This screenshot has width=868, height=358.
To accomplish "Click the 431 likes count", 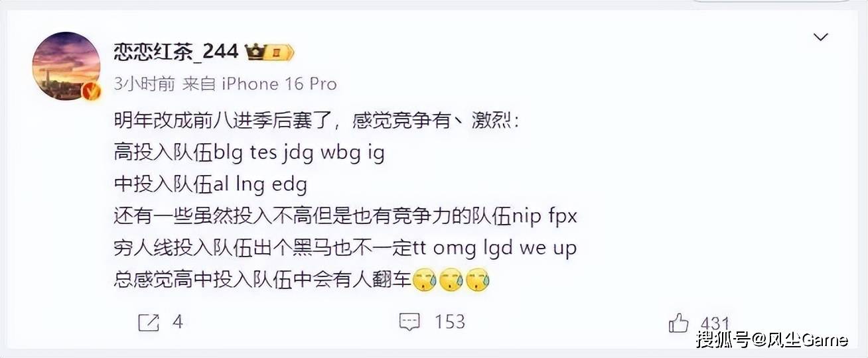I will 715,323.
